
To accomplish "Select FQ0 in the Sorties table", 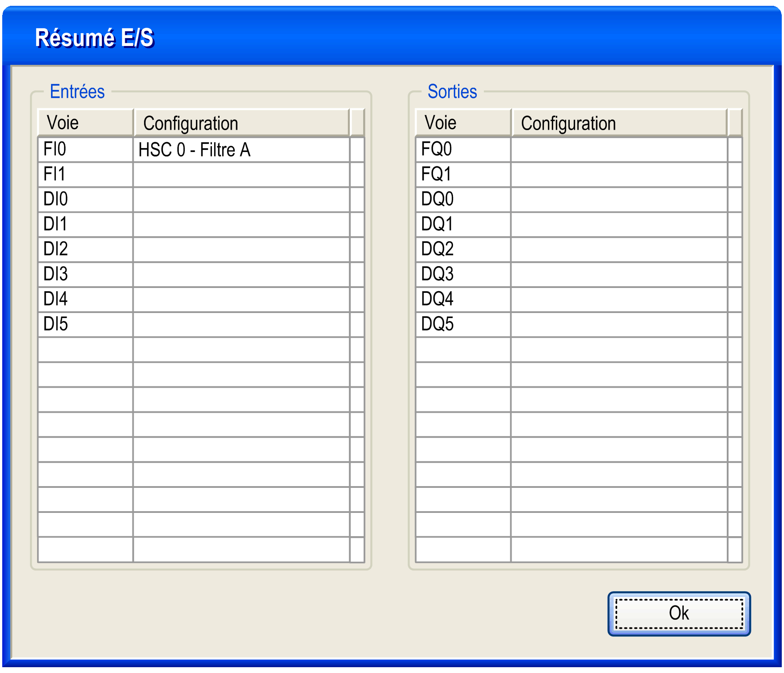I will point(463,149).
